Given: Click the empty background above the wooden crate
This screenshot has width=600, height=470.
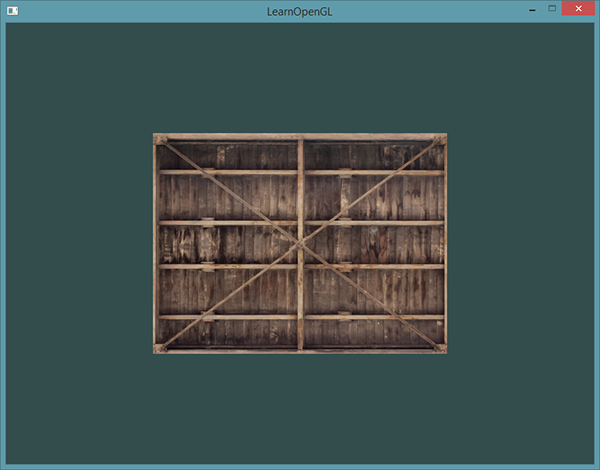Looking at the screenshot, I should click(300, 78).
